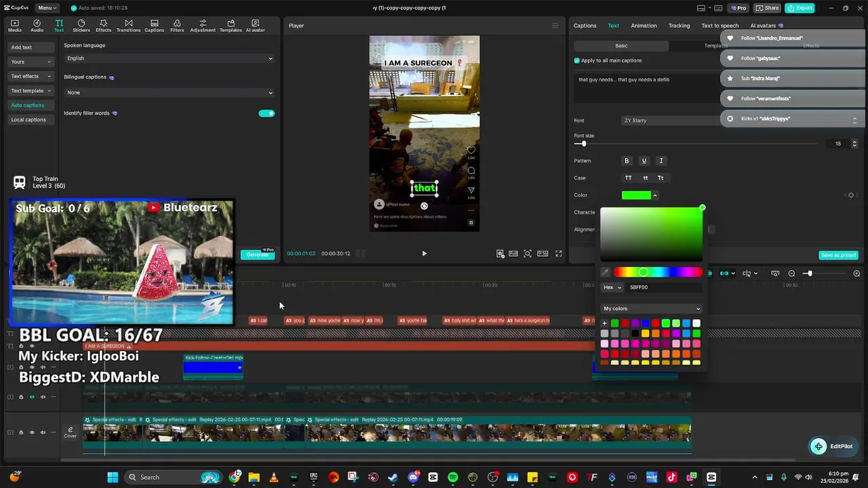Click the Generate captions button
Screen dimensions: 868x488
(x=258, y=254)
